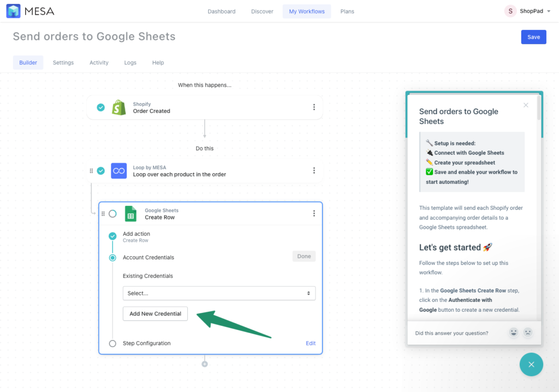Click the Add action completed checkmark

pos(112,236)
